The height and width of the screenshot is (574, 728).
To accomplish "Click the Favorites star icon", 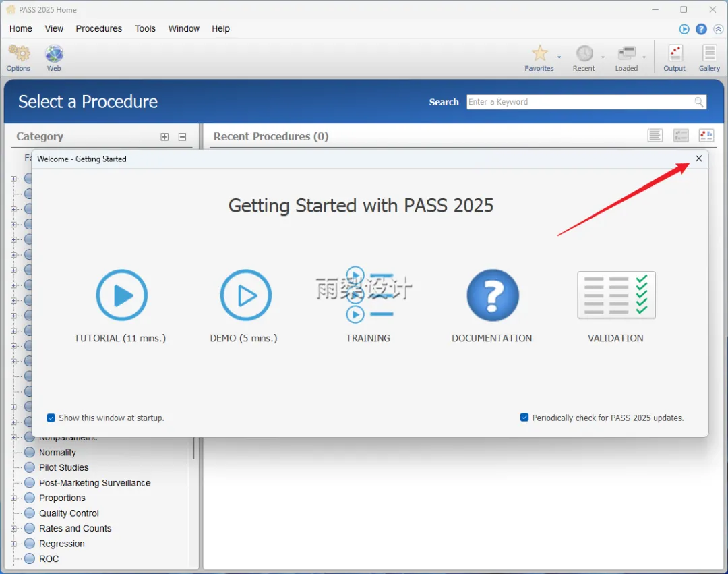I will 539,53.
